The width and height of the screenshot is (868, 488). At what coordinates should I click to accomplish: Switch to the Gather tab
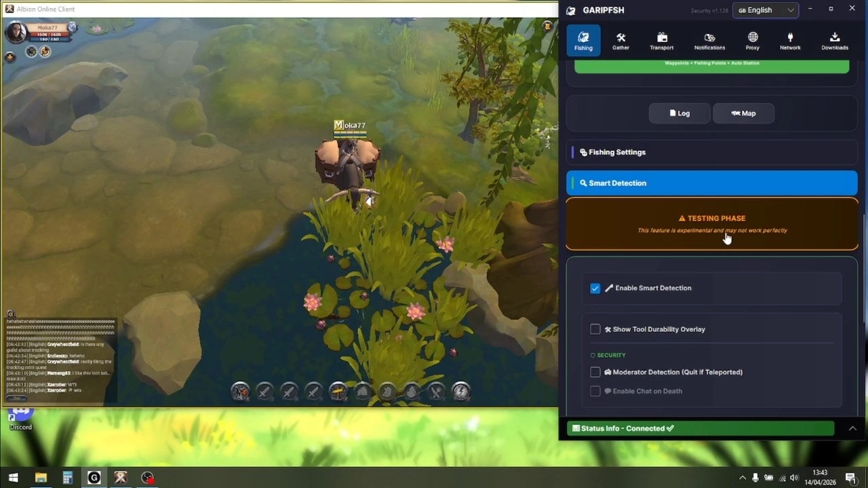click(620, 41)
